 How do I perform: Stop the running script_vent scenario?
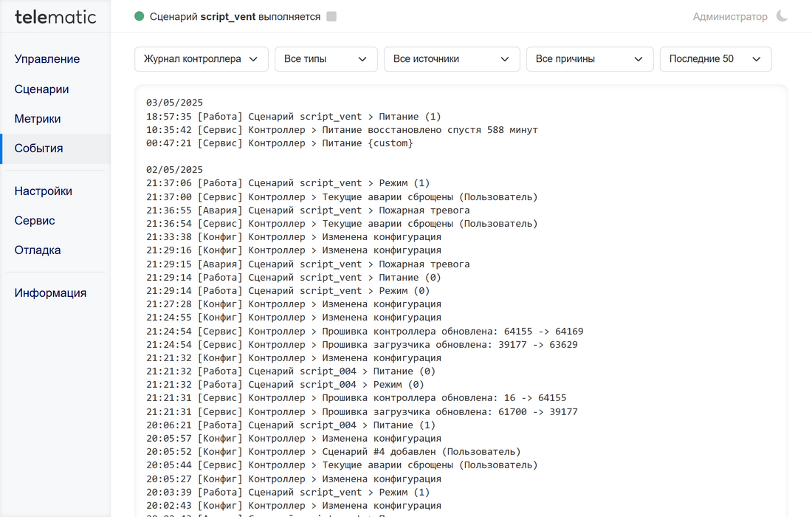point(331,16)
